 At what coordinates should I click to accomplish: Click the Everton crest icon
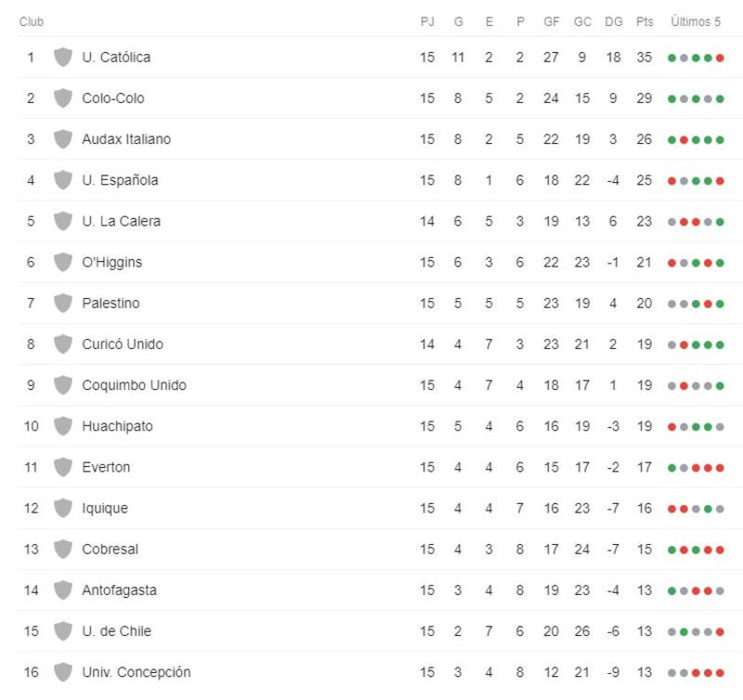tap(63, 467)
